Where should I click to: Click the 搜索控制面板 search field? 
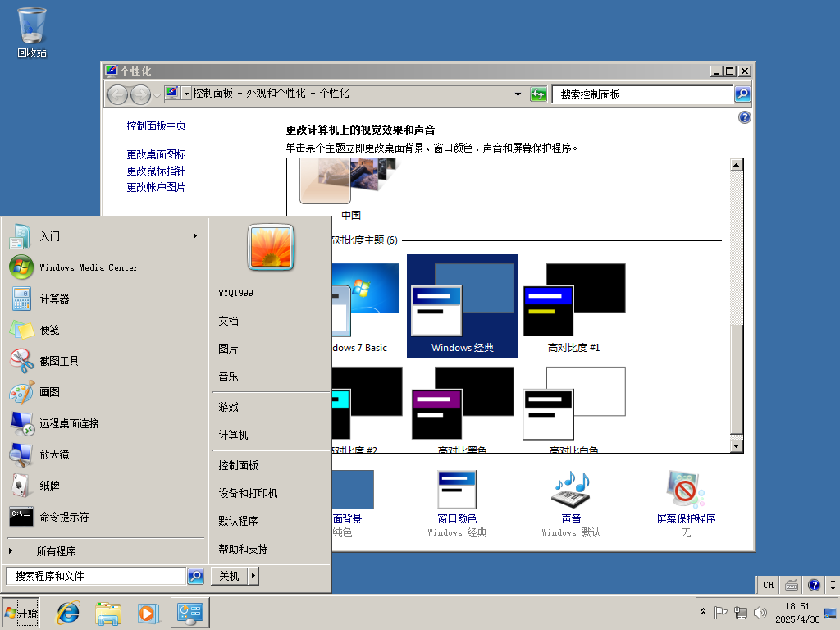coord(643,94)
